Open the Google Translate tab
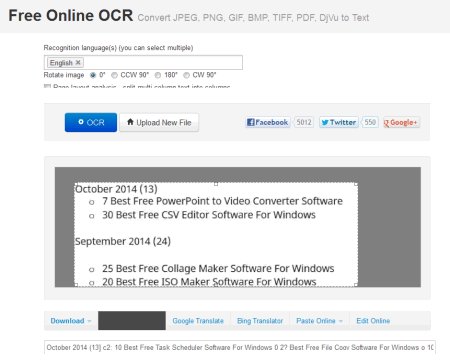The height and width of the screenshot is (364, 450). click(x=198, y=321)
